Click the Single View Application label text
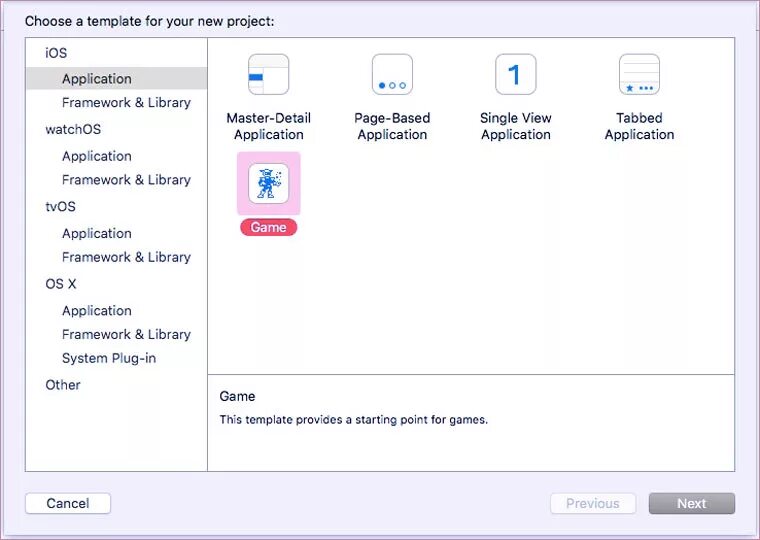This screenshot has width=760, height=540. pyautogui.click(x=516, y=126)
